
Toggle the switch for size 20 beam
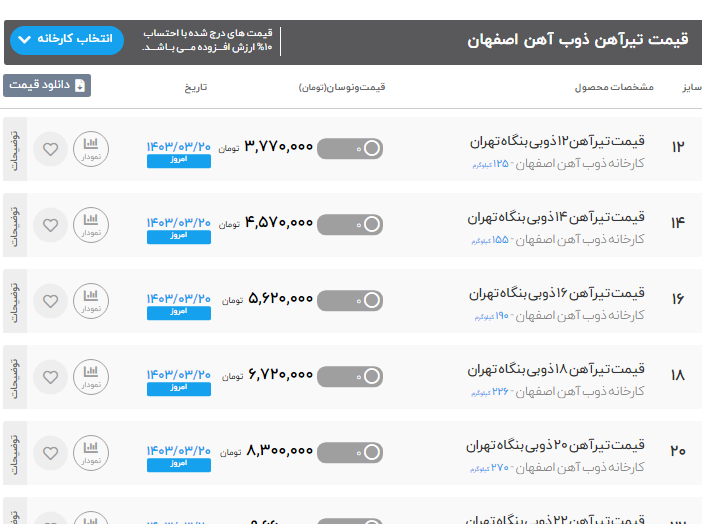350,451
